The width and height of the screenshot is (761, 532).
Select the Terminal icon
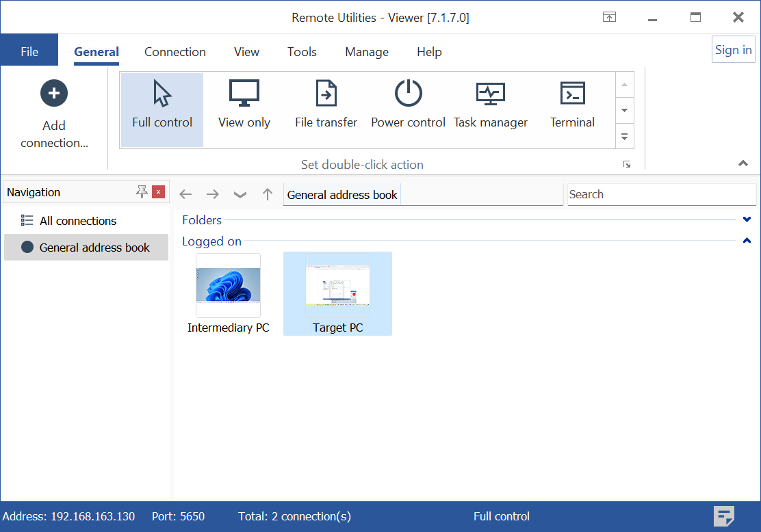(573, 94)
